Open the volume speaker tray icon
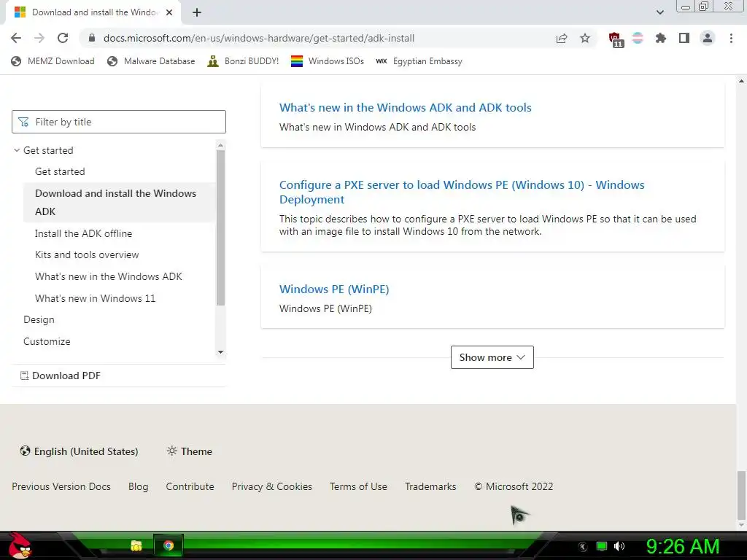747x560 pixels. click(x=619, y=546)
